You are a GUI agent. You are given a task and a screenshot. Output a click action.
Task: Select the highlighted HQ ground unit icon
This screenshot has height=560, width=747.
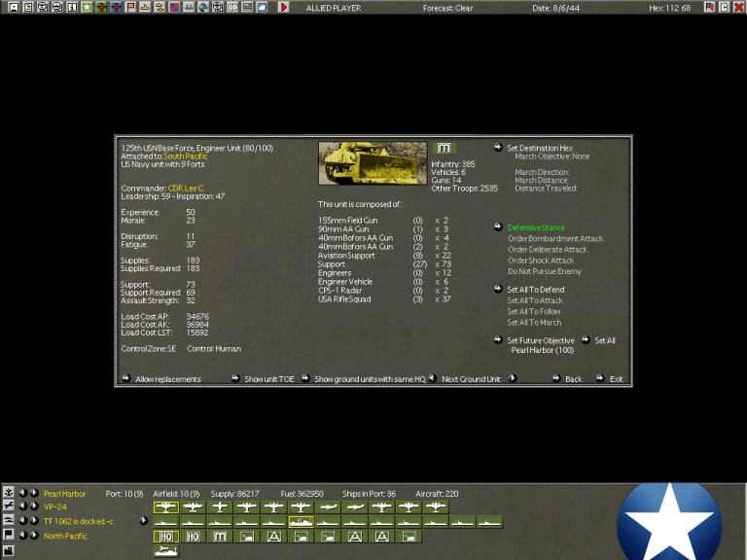click(x=165, y=536)
